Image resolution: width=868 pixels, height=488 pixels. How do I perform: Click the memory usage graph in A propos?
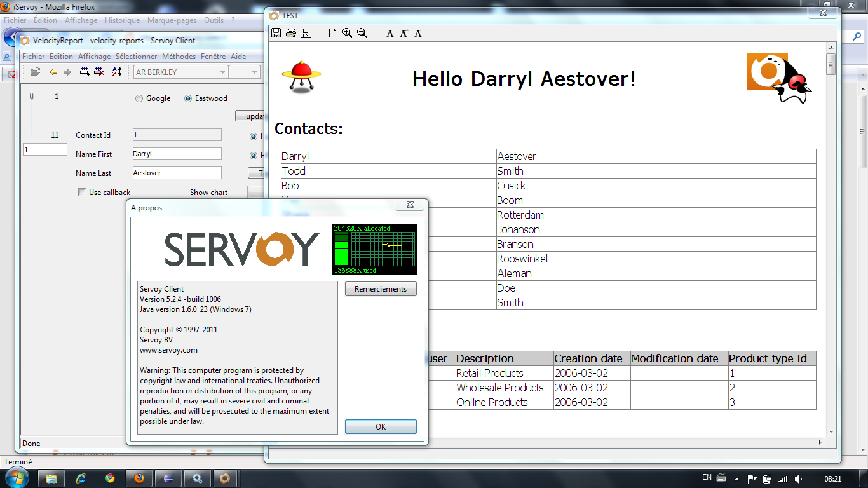[374, 249]
